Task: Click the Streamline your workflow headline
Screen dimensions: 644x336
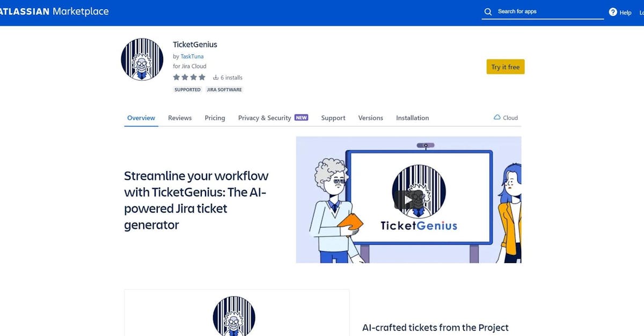Action: (196, 200)
